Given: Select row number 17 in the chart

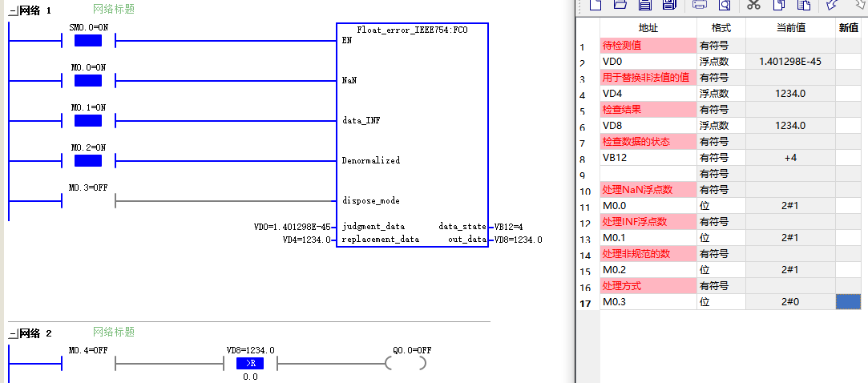Looking at the screenshot, I should coord(587,304).
